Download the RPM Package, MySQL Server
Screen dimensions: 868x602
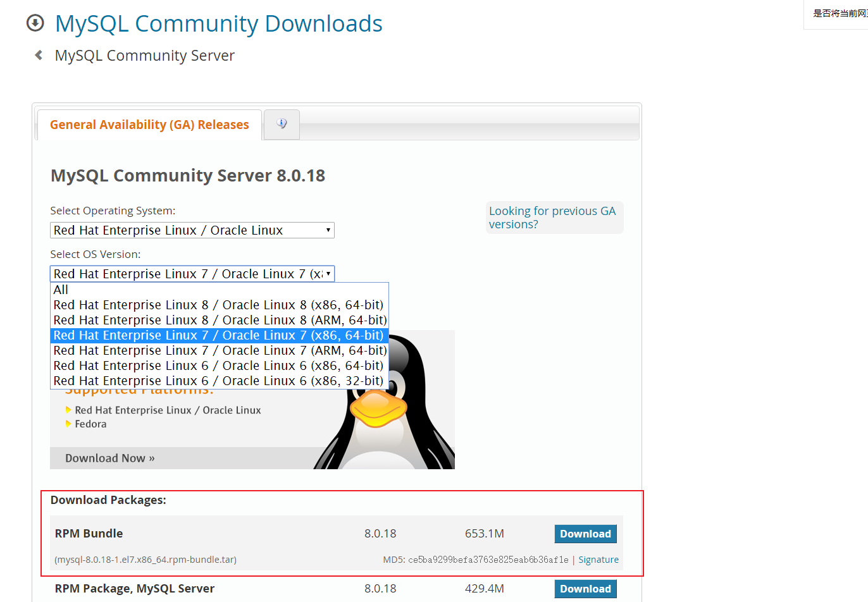pos(586,589)
